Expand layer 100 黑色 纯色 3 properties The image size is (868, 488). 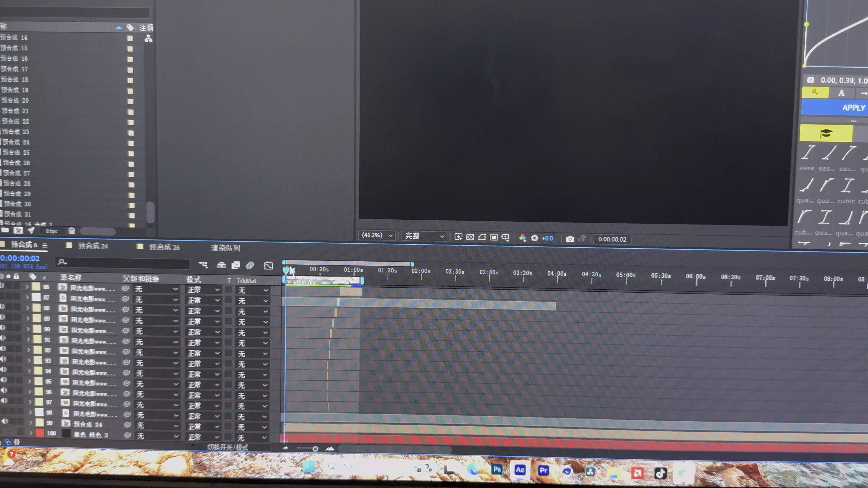31,433
